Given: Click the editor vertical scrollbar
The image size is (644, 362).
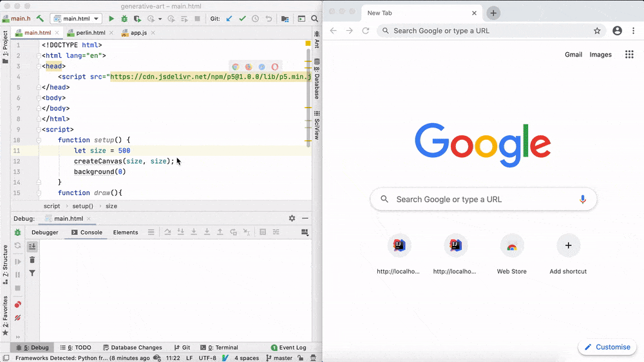Looking at the screenshot, I should click(x=308, y=99).
